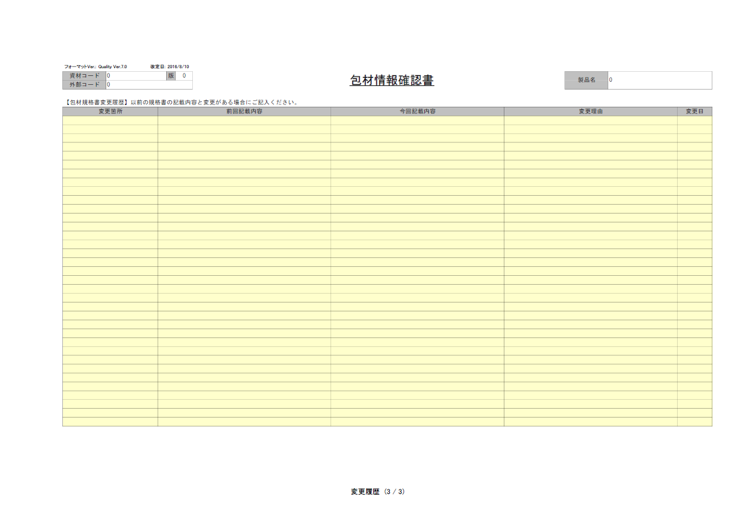
Task: Select the 製品名 label cell
Action: (586, 80)
